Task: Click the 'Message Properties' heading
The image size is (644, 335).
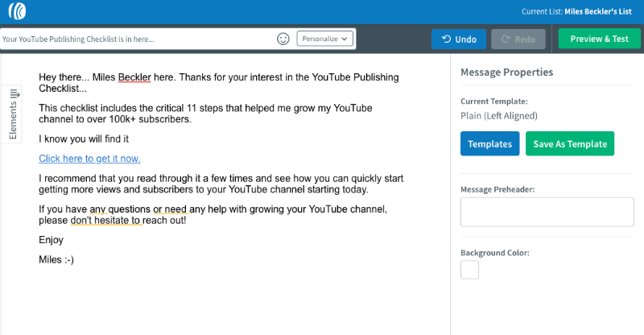Action: click(507, 72)
